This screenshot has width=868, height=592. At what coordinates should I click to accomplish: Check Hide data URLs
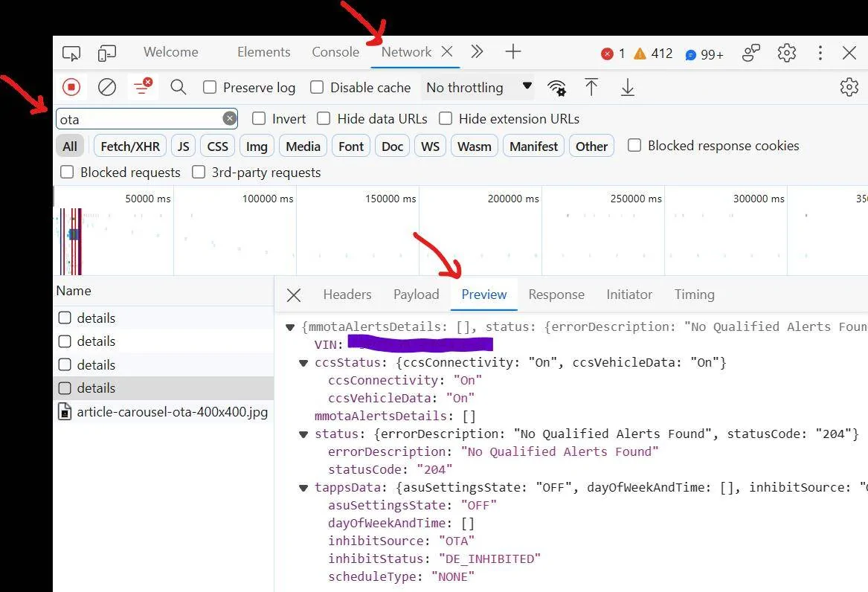click(x=324, y=118)
